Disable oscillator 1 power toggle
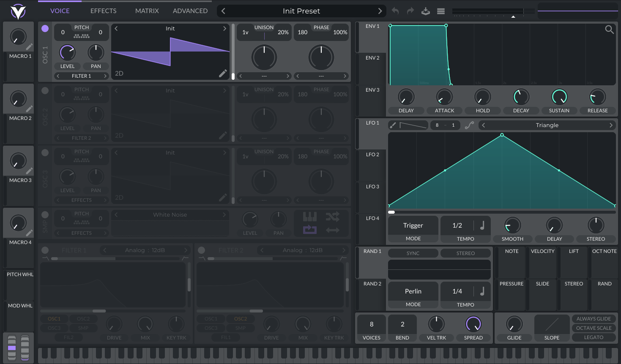621x364 pixels. tap(45, 28)
